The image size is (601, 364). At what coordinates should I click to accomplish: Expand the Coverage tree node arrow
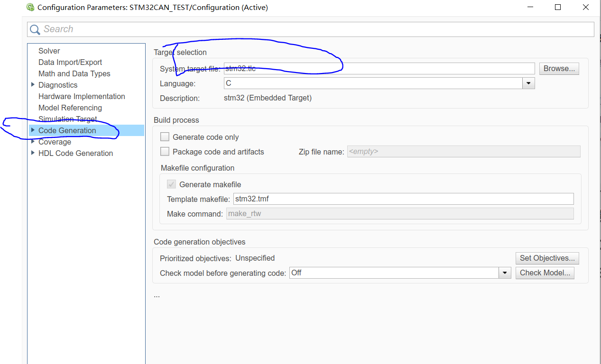click(33, 141)
